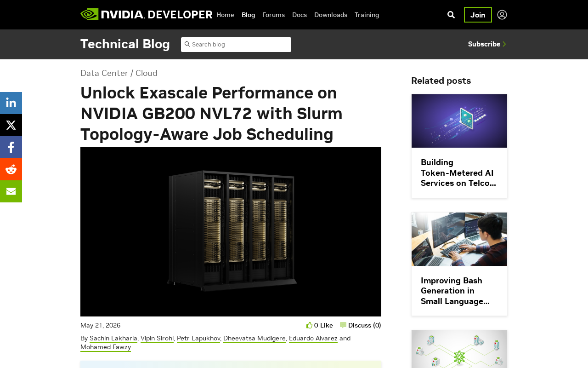Open author Mohamed Fawzy's profile
The height and width of the screenshot is (368, 588).
106,347
